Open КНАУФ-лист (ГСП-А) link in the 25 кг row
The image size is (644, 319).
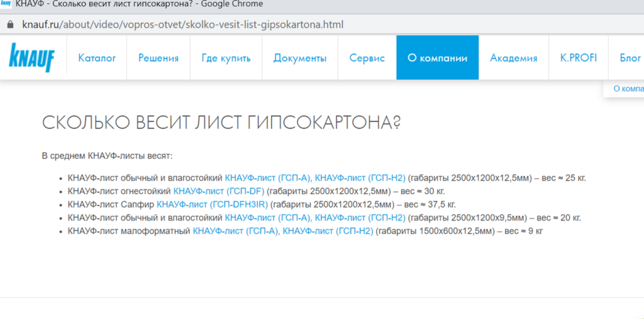[x=269, y=178]
